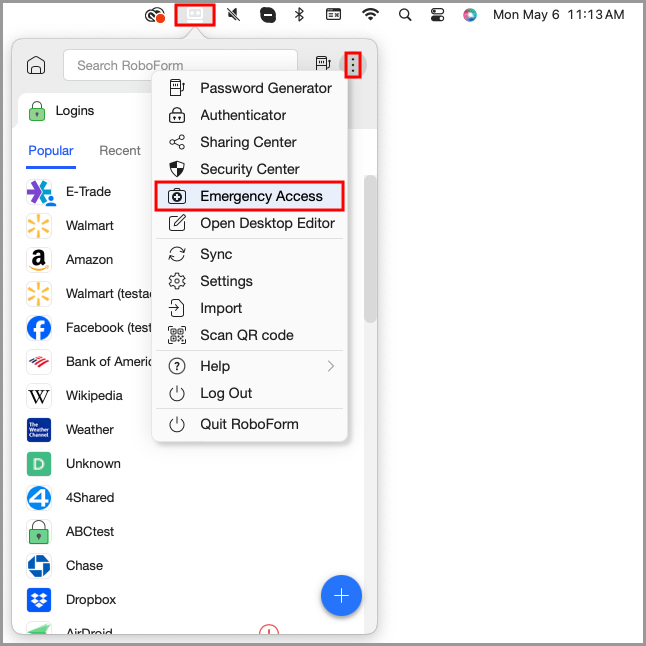The height and width of the screenshot is (646, 646).
Task: Open the Chase logo icon
Action: (x=39, y=566)
